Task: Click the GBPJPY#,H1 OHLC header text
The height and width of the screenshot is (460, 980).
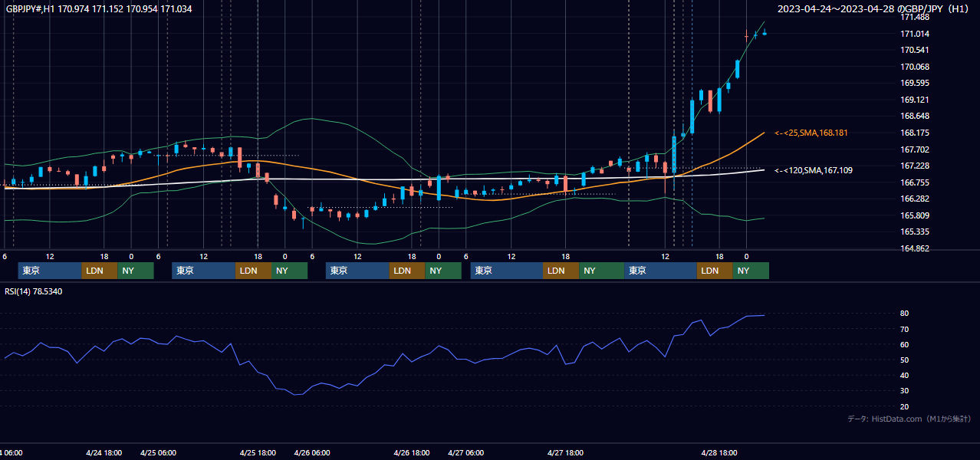Action: click(99, 9)
